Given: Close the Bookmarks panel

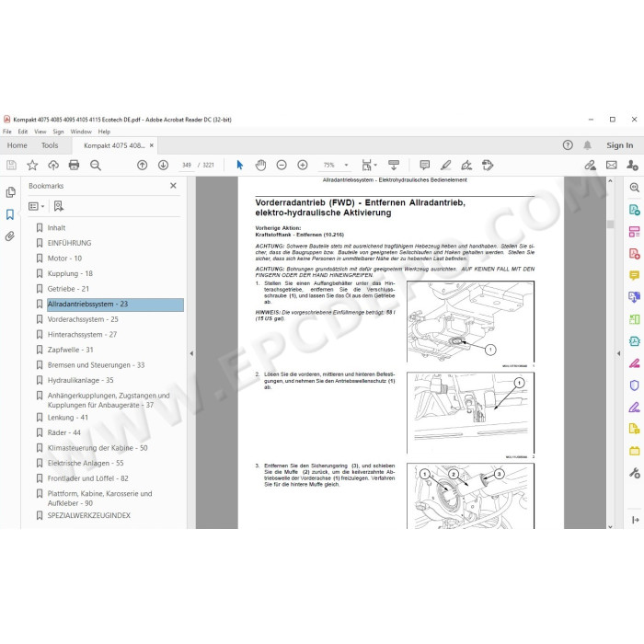Looking at the screenshot, I should point(173,186).
